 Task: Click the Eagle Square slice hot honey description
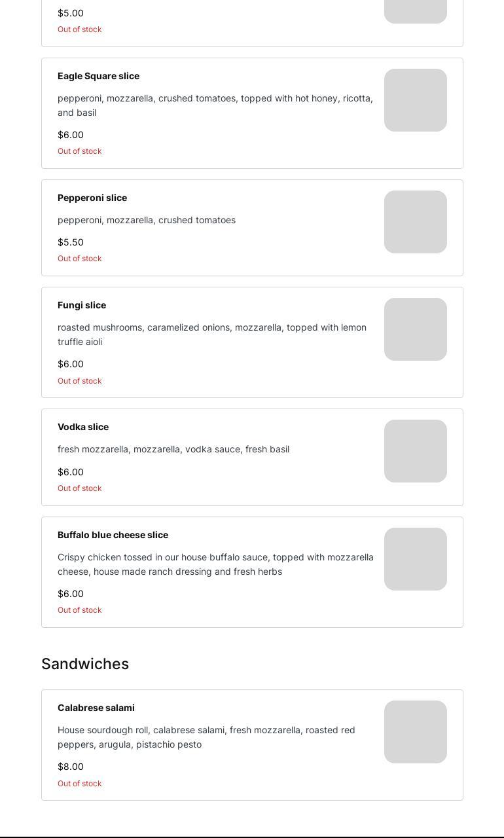(215, 105)
